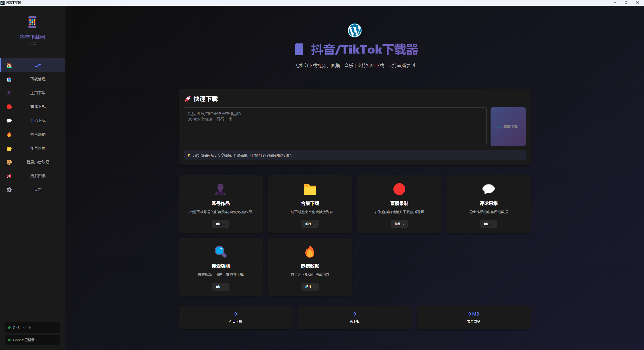Click the 账号作品 card person icon

220,189
